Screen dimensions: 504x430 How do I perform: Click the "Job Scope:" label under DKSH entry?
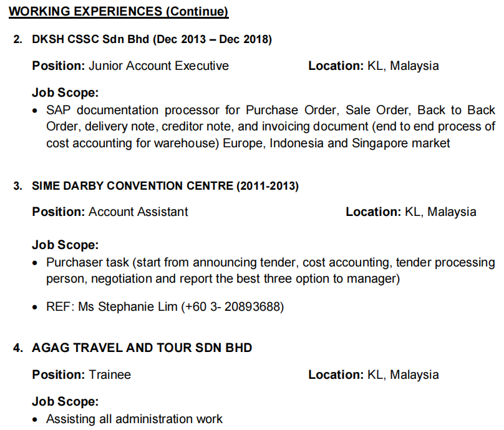(x=65, y=93)
